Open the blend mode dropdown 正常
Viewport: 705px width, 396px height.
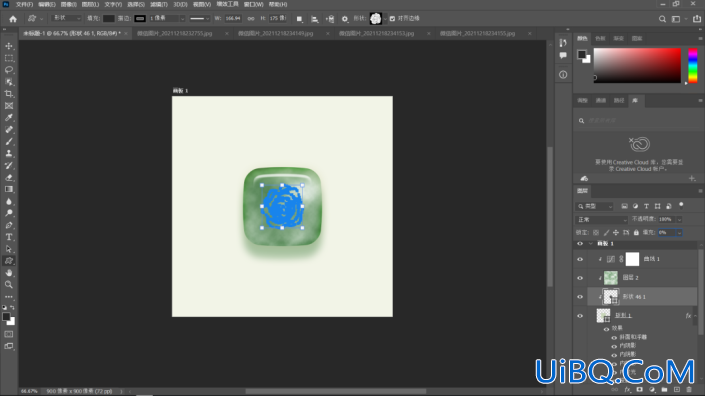click(602, 220)
